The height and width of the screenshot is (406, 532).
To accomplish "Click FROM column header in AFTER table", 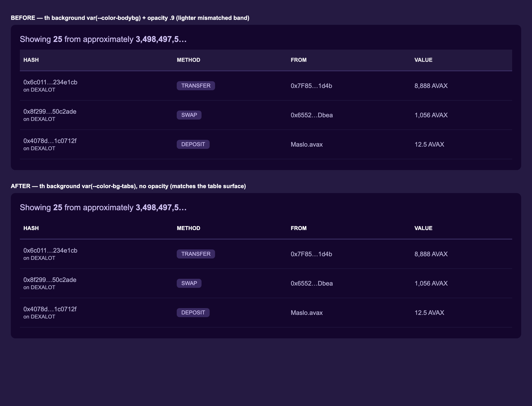I will tap(298, 228).
